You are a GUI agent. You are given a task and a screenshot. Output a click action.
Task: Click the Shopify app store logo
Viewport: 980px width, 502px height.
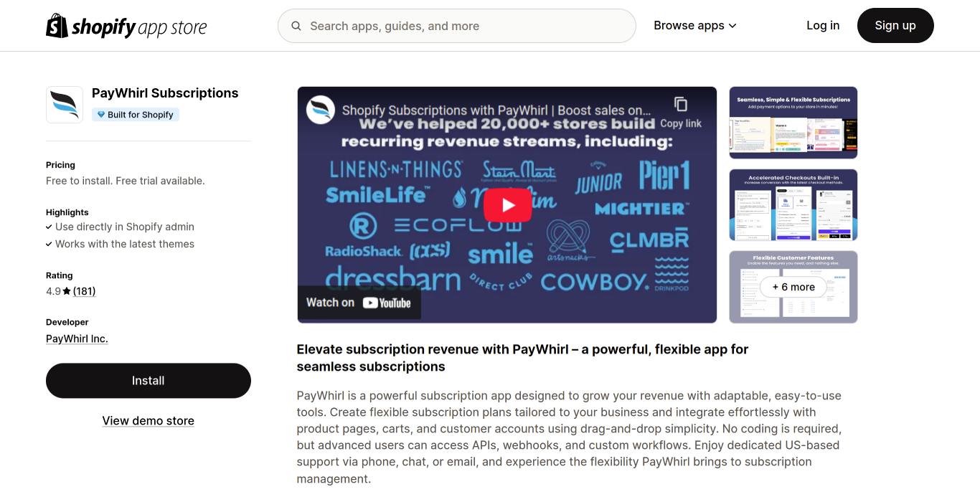tap(126, 26)
